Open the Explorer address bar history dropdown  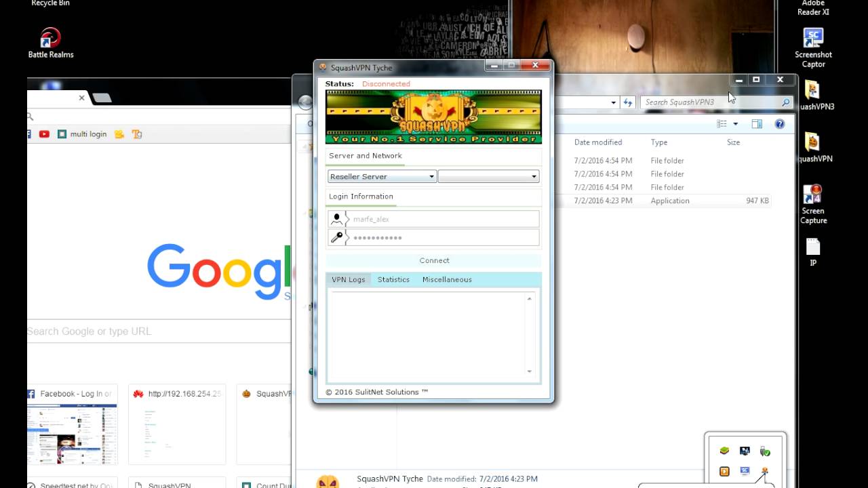[613, 102]
